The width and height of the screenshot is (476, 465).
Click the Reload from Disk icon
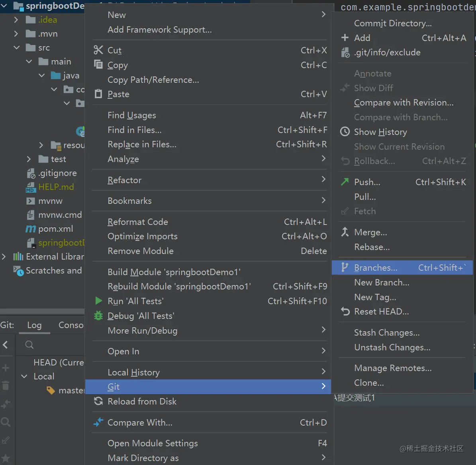(98, 401)
